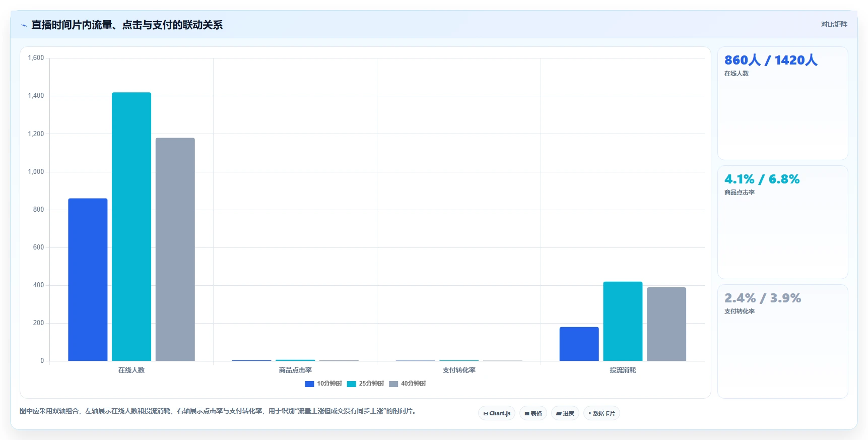
Task: Click the 商品点击率 x-axis label
Action: tap(295, 370)
